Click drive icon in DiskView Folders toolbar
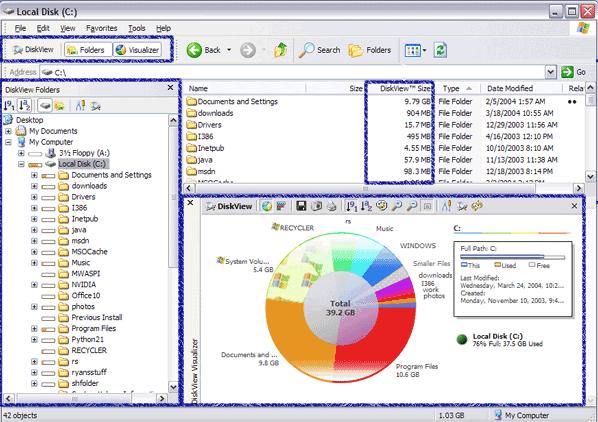 45,106
